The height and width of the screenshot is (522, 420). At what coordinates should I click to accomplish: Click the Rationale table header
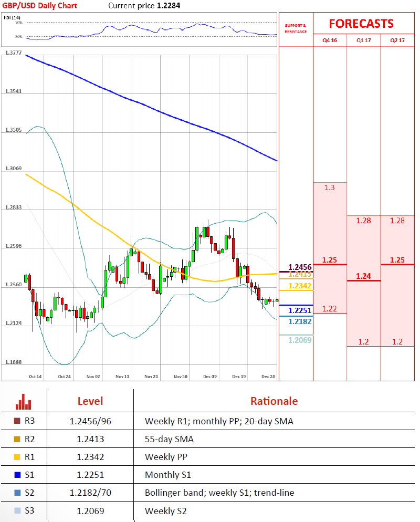(274, 401)
